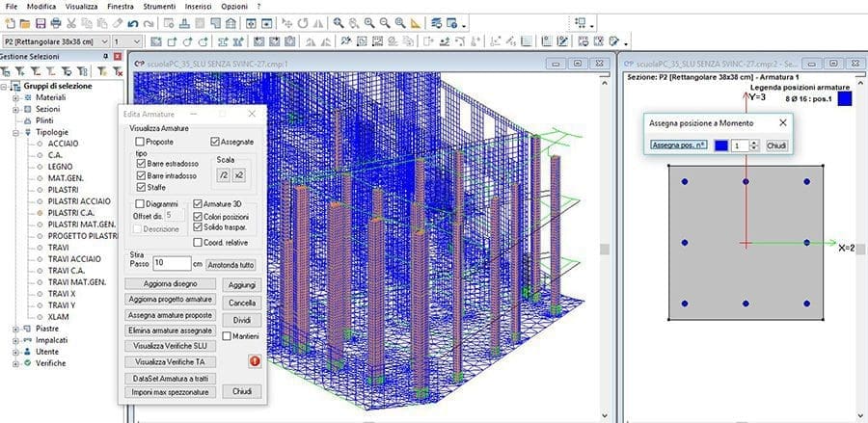Activate the zoom magnifier tool

click(x=339, y=23)
